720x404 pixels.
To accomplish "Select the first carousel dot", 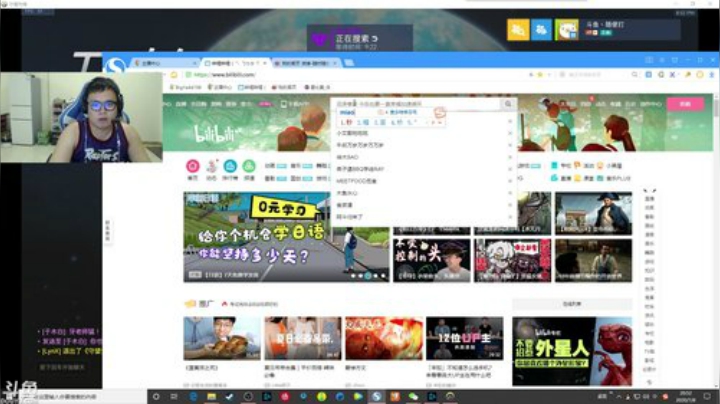I will pyautogui.click(x=353, y=276).
